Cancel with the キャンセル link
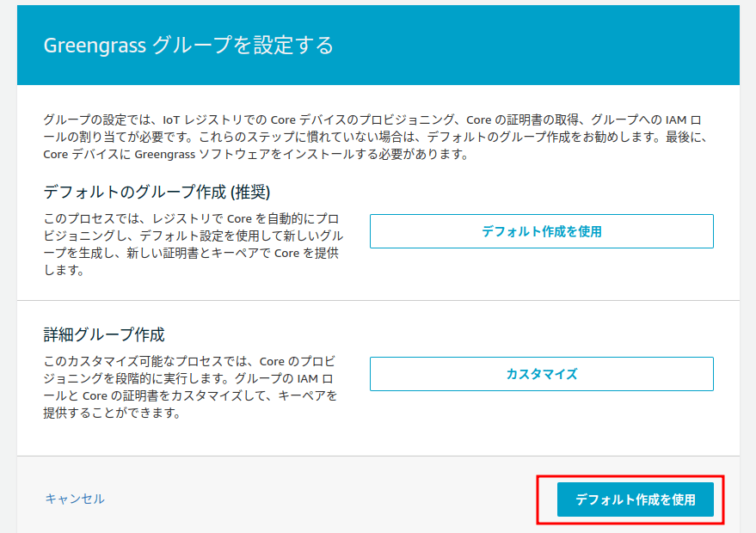 pyautogui.click(x=75, y=499)
